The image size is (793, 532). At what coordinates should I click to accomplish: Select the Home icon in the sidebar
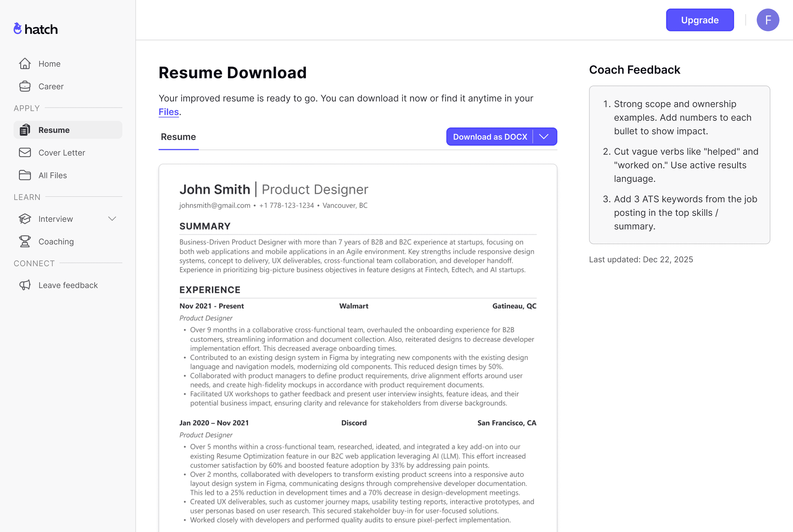[25, 63]
